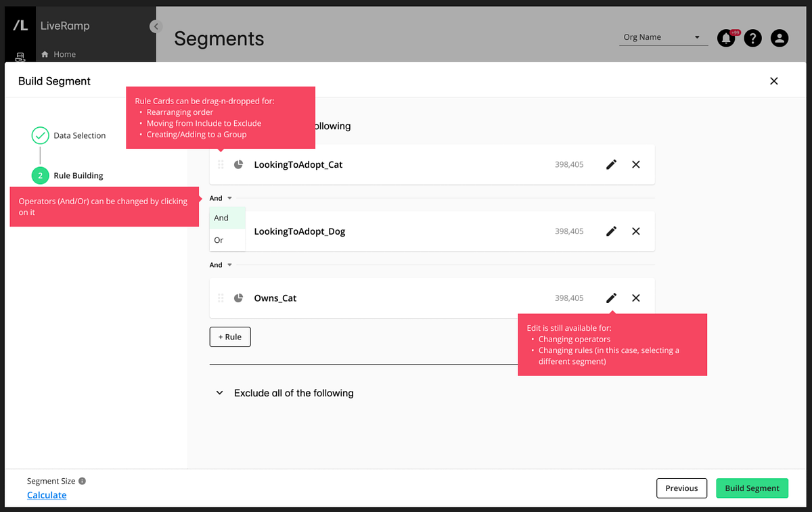
Task: Grab the LookingToAdopt_Cat drag handle
Action: click(221, 164)
